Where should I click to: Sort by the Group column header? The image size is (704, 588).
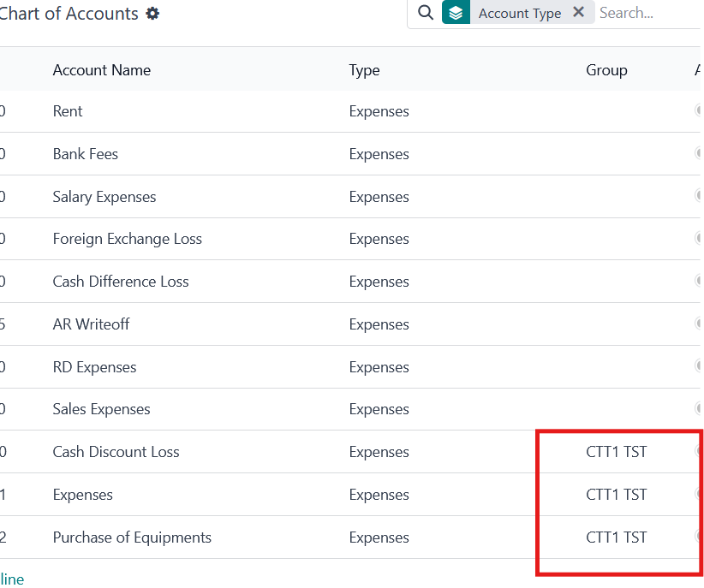(x=606, y=70)
